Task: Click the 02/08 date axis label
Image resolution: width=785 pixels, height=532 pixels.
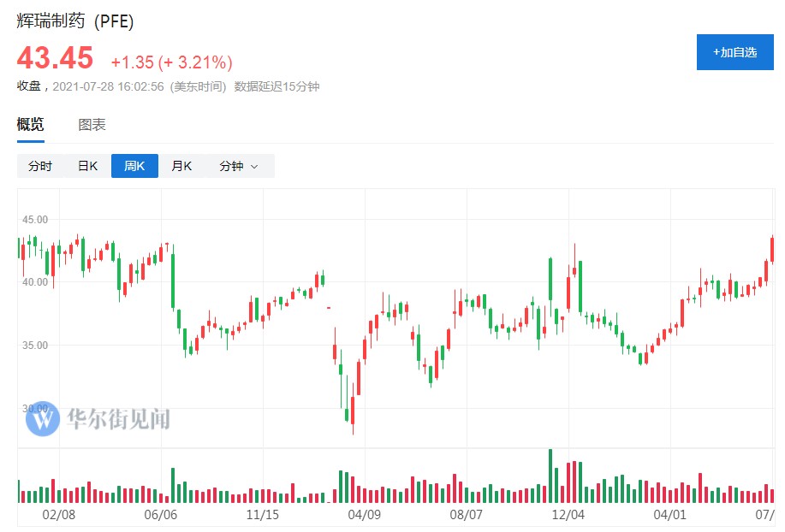Action: pyautogui.click(x=58, y=515)
